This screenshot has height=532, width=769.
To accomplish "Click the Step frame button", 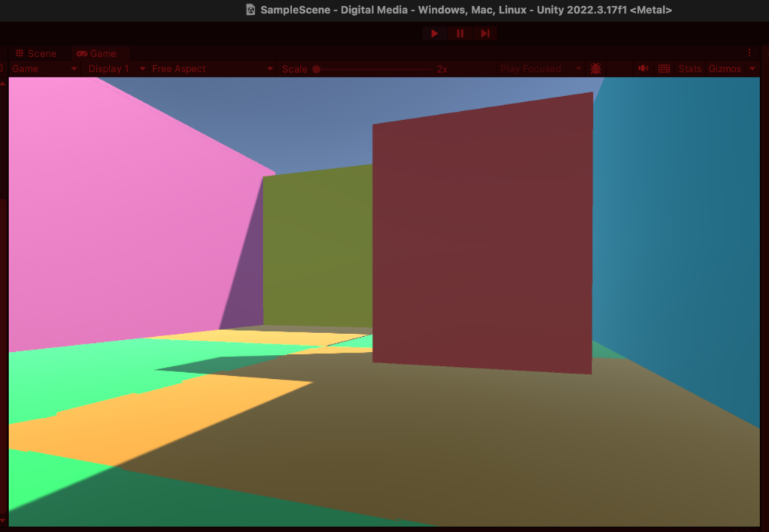I will tap(485, 34).
